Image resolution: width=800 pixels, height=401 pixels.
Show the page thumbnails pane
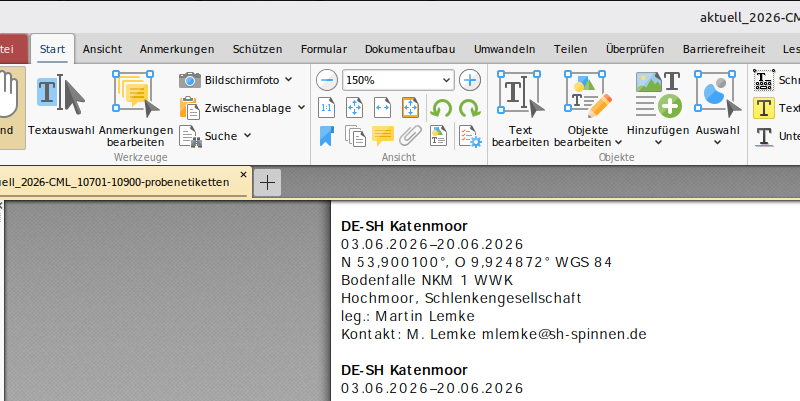pyautogui.click(x=355, y=136)
